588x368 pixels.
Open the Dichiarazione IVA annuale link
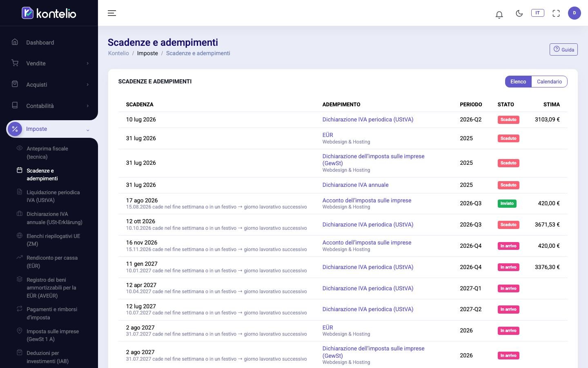coord(355,185)
